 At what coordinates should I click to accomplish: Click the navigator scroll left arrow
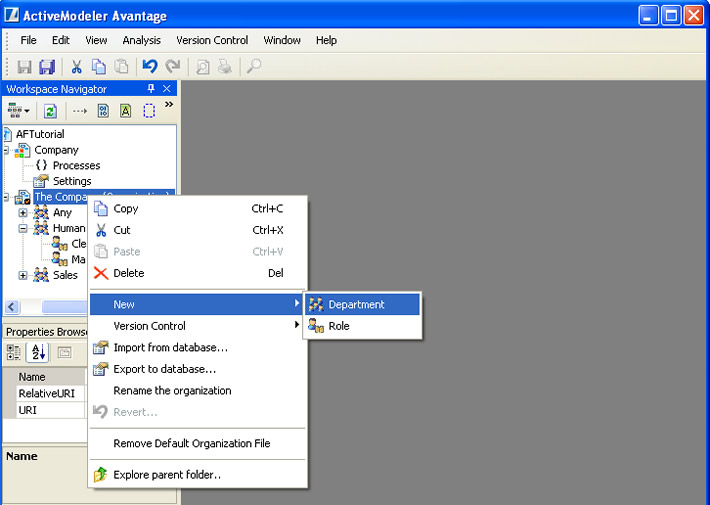click(12, 307)
